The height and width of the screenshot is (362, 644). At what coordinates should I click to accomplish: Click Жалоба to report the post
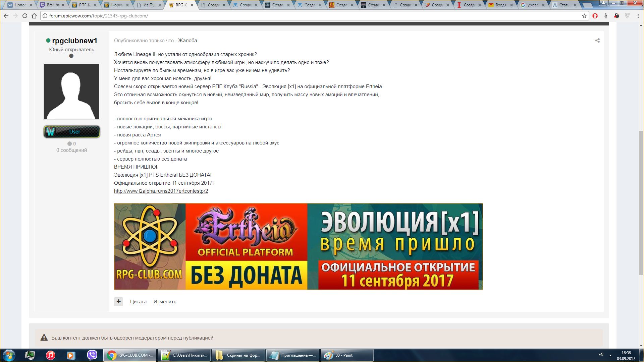(187, 41)
